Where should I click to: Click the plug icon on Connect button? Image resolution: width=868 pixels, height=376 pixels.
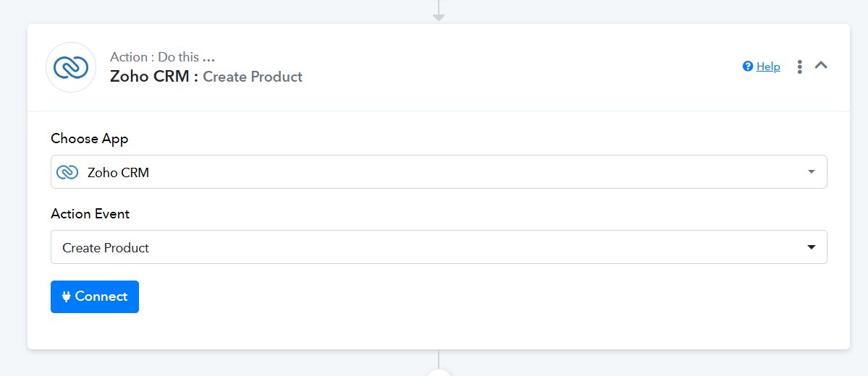click(66, 296)
